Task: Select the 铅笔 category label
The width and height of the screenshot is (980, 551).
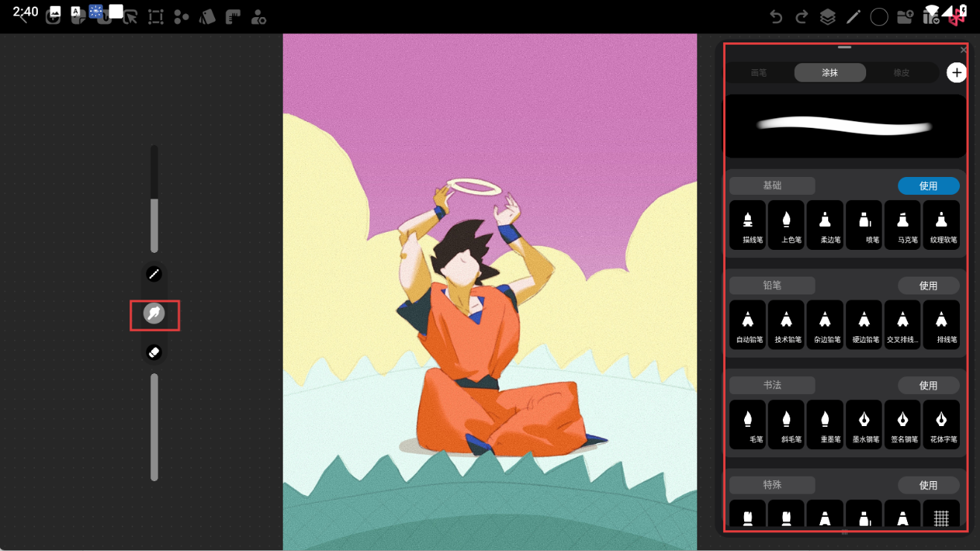Action: click(x=772, y=286)
